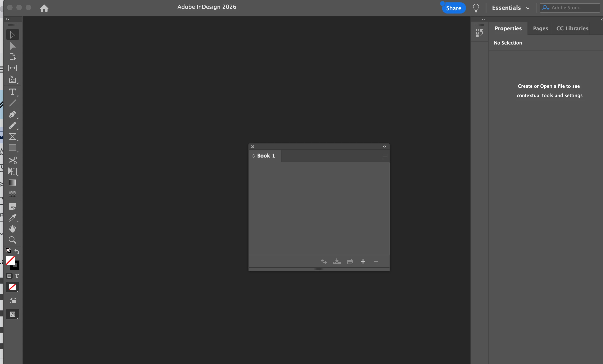Click Add documents plus icon in Book panel

(363, 261)
